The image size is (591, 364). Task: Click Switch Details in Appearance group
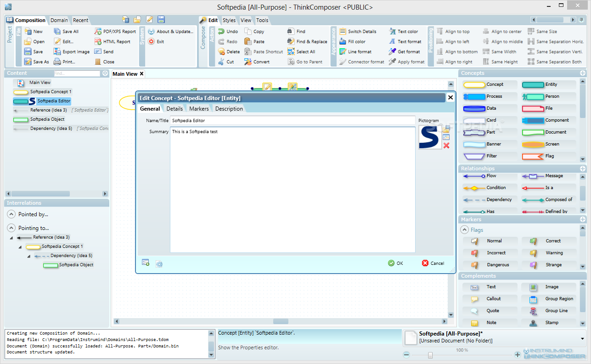(358, 32)
